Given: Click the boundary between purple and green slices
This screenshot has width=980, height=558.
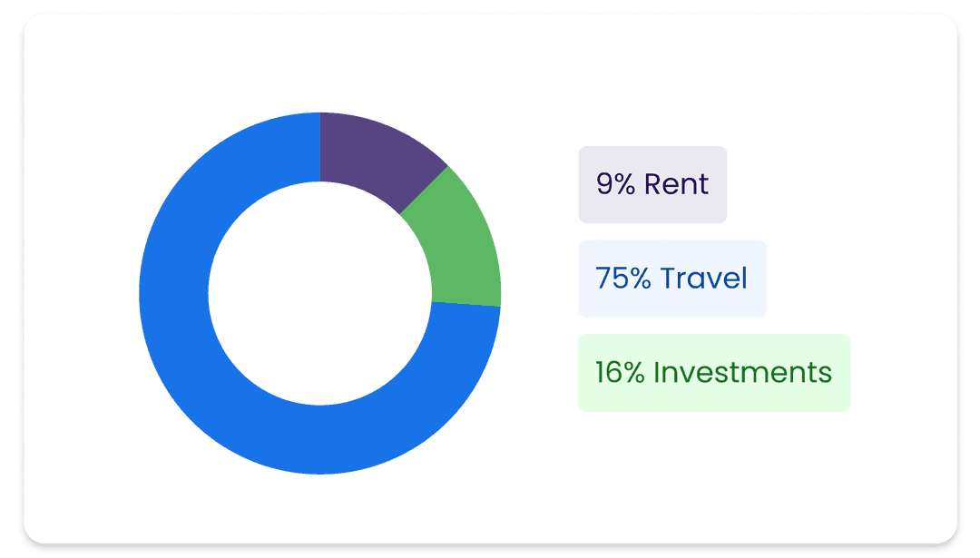Looking at the screenshot, I should (x=424, y=190).
